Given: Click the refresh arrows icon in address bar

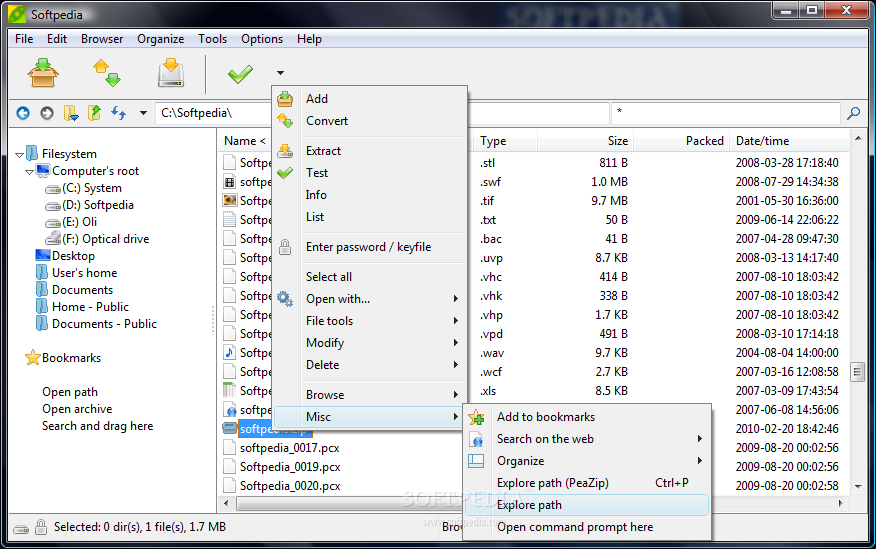Looking at the screenshot, I should tap(118, 113).
